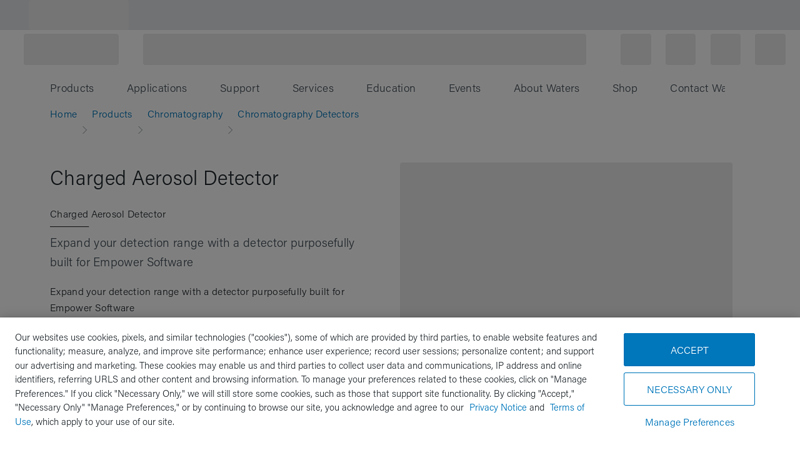Open the Applications navigation menu
800x450 pixels.
[157, 88]
